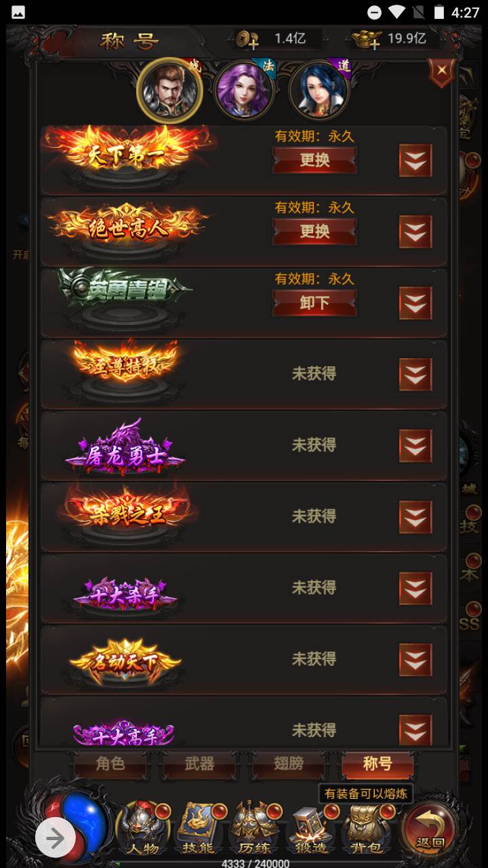Click 更换 for the 绝世高人 title
The image size is (488, 868).
314,231
